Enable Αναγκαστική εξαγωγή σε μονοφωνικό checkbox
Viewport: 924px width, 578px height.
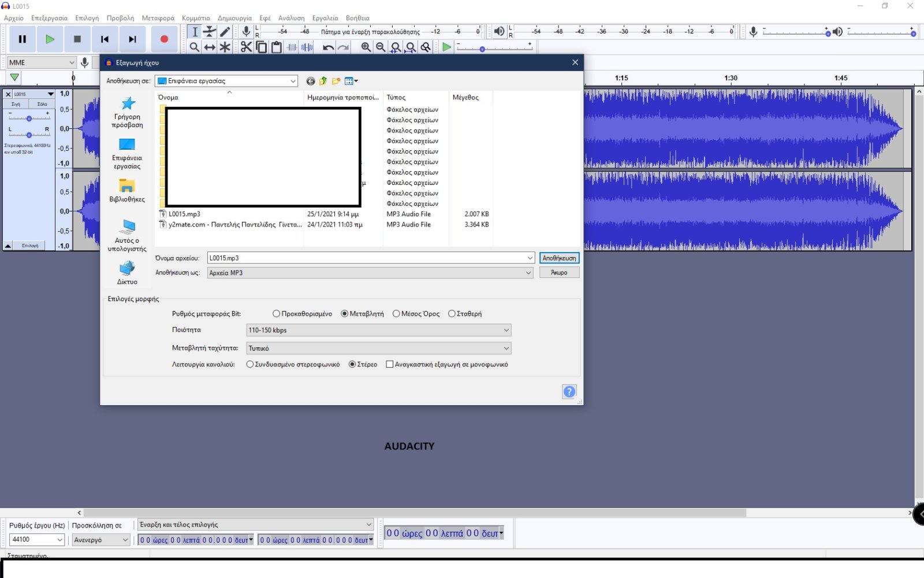(390, 365)
